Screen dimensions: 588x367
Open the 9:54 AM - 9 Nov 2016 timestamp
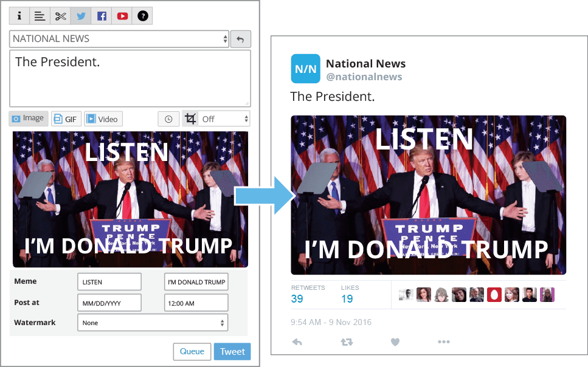pyautogui.click(x=331, y=323)
